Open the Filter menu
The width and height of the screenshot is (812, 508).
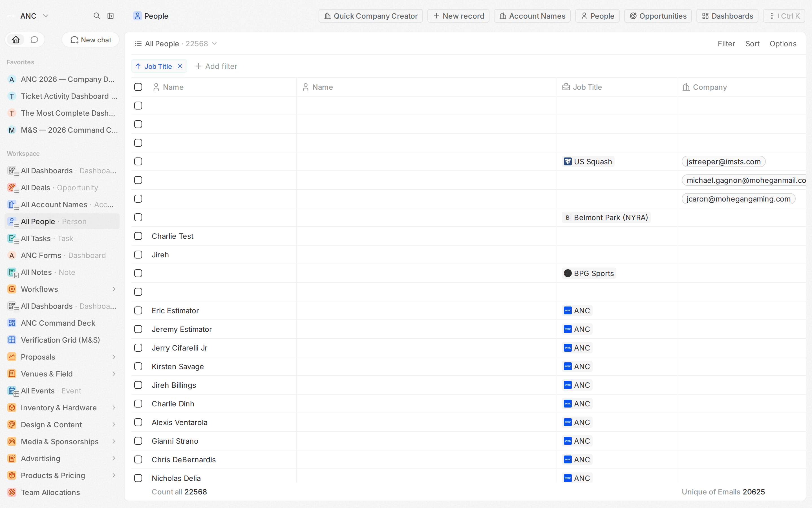tap(726, 44)
